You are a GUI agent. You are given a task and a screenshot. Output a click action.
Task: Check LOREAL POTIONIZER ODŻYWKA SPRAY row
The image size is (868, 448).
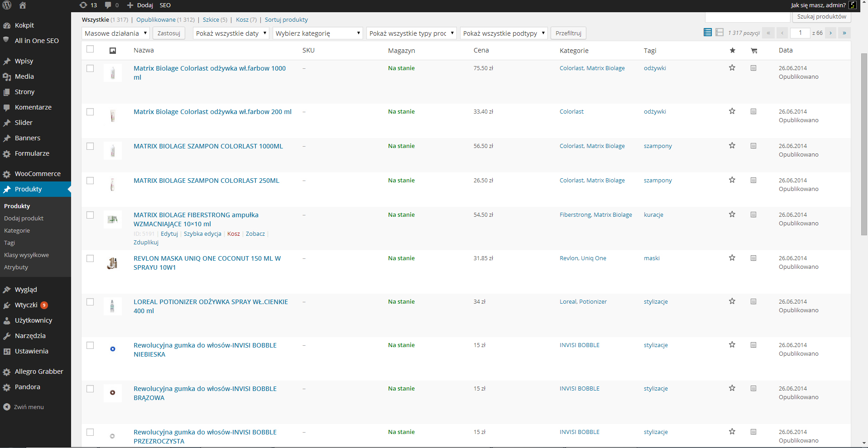(x=90, y=302)
